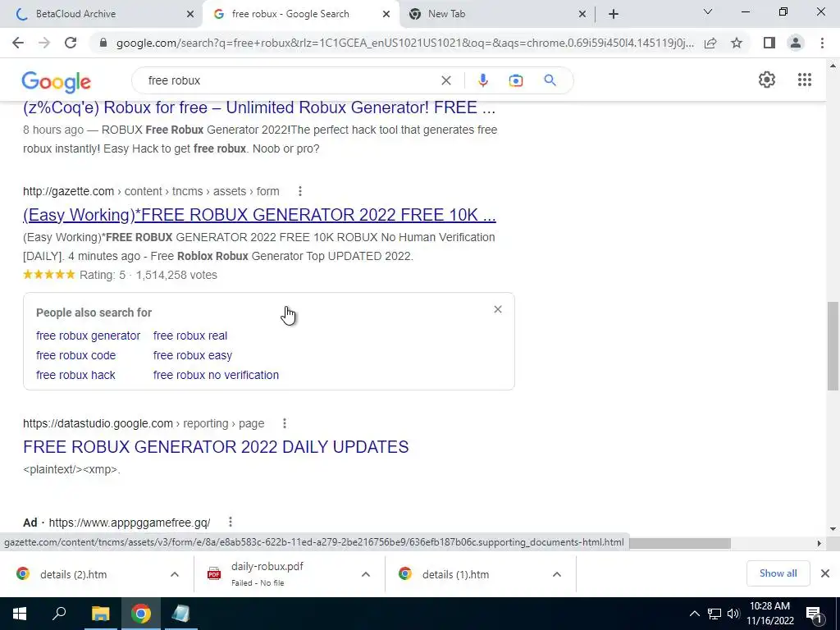Screen dimensions: 840x630
Task: Search for free robux easy
Action: (192, 355)
